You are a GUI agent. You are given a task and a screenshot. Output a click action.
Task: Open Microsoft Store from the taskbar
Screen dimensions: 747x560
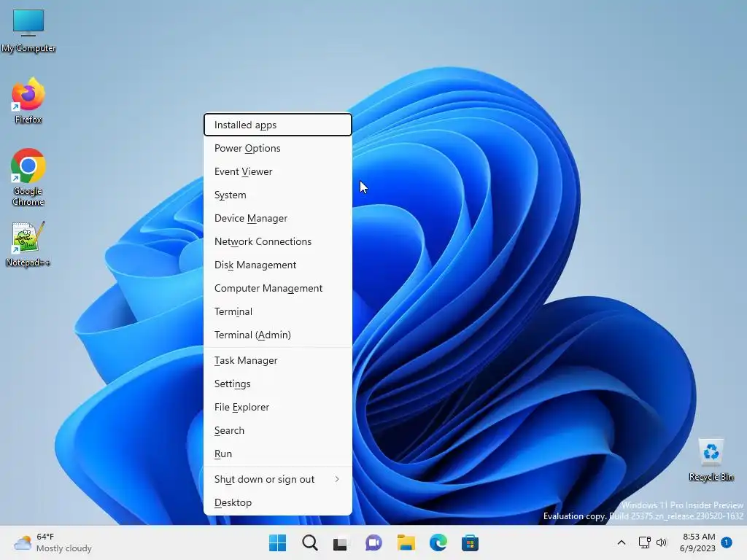pyautogui.click(x=470, y=542)
